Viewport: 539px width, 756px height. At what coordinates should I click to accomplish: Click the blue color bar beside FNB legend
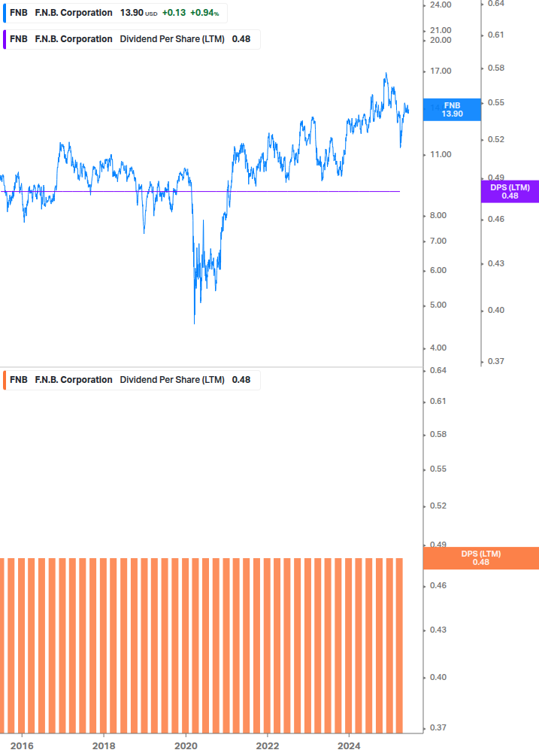click(5, 13)
